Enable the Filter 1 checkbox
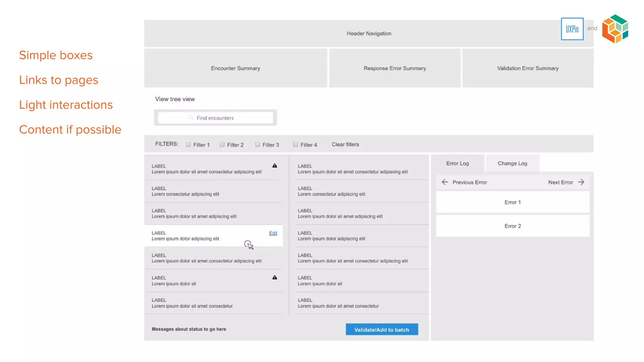644x362 pixels. point(188,145)
